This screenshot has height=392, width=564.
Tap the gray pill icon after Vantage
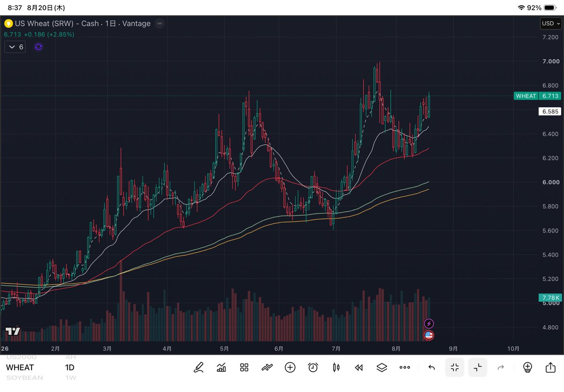pyautogui.click(x=160, y=23)
